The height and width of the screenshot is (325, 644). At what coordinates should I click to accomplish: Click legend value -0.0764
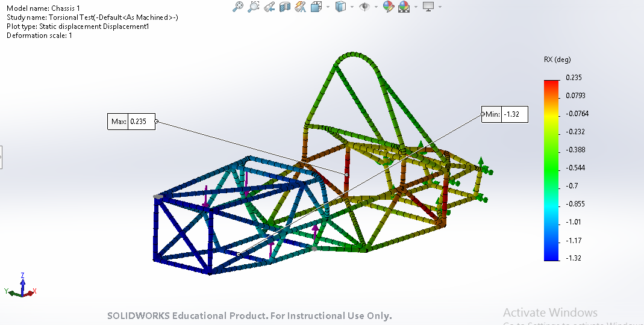577,114
